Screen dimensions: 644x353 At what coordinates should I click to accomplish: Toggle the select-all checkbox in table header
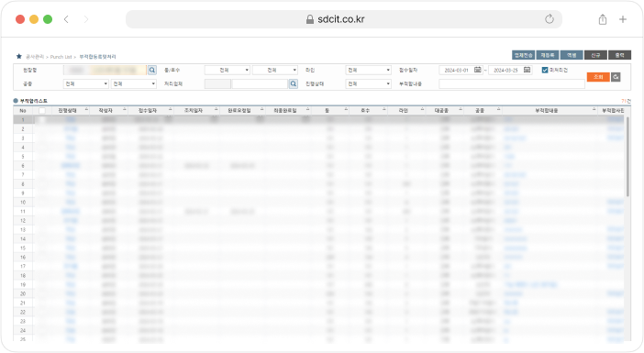42,110
